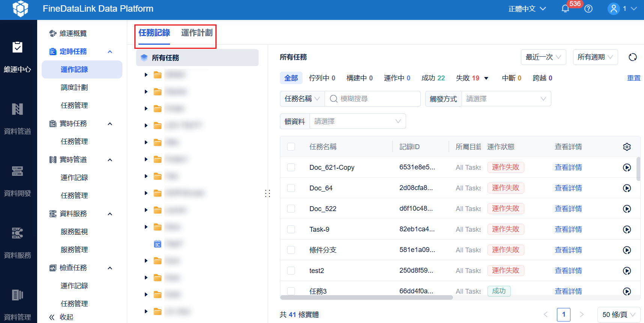This screenshot has height=323, width=644.
Task: Go to previous page arrow
Action: click(x=546, y=314)
